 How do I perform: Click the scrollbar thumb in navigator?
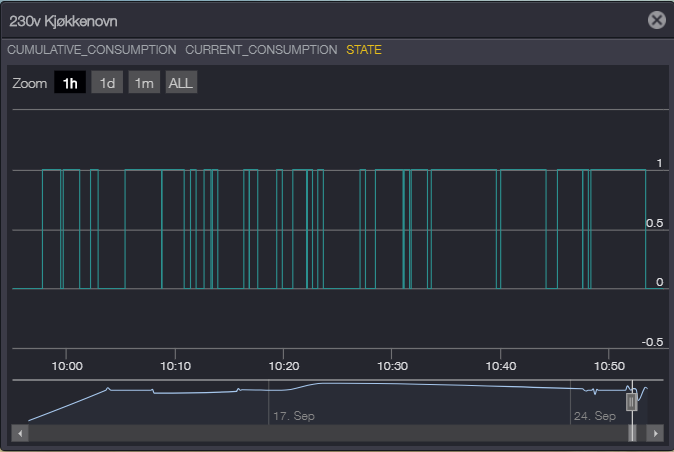click(632, 433)
